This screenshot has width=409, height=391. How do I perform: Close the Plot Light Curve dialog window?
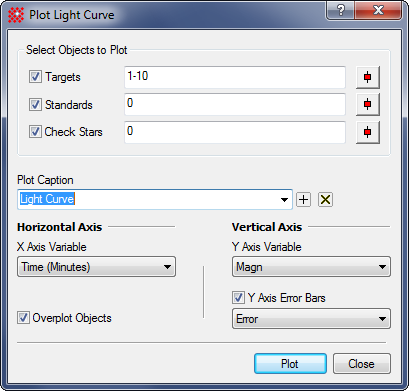[378, 11]
